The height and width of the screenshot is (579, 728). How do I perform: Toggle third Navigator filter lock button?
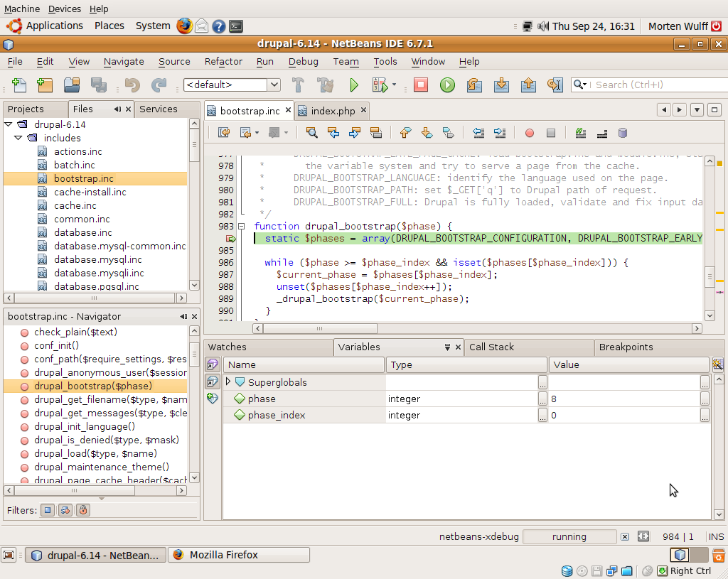[83, 510]
